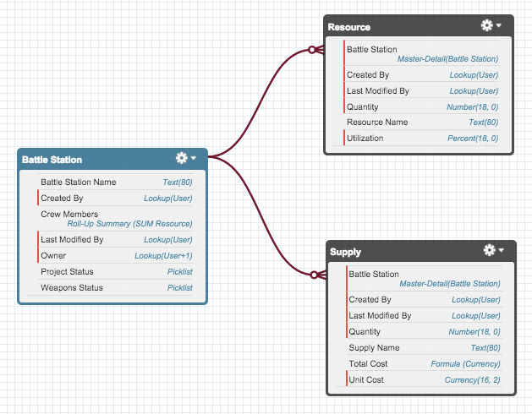This screenshot has height=414, width=532.
Task: Click Lookup(User) of Resource Created By
Action: coord(474,75)
